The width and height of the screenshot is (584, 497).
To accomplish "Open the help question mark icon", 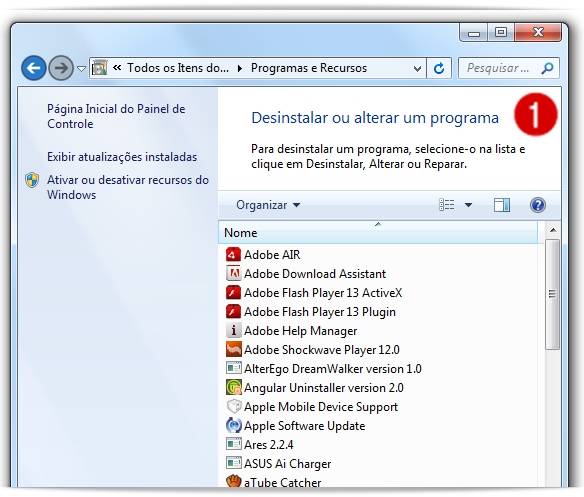I will pyautogui.click(x=537, y=205).
